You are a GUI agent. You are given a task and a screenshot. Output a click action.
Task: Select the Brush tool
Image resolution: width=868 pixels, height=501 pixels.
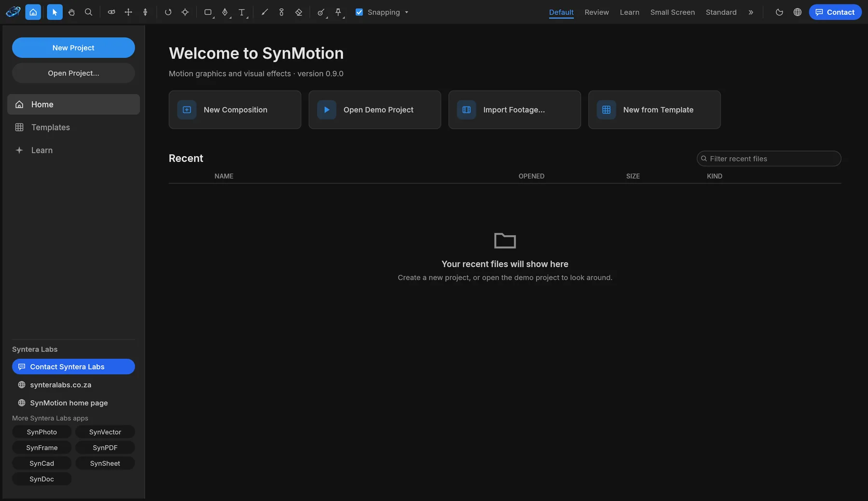(264, 12)
